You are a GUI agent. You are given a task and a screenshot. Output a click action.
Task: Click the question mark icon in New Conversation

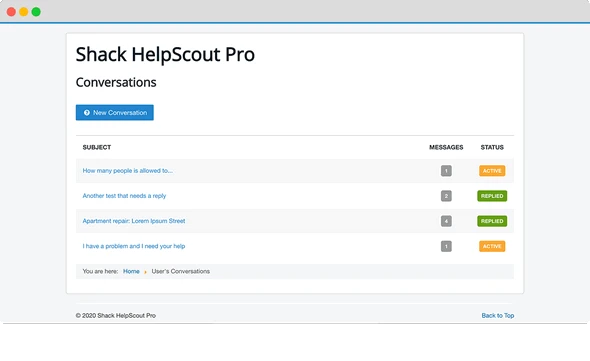87,113
